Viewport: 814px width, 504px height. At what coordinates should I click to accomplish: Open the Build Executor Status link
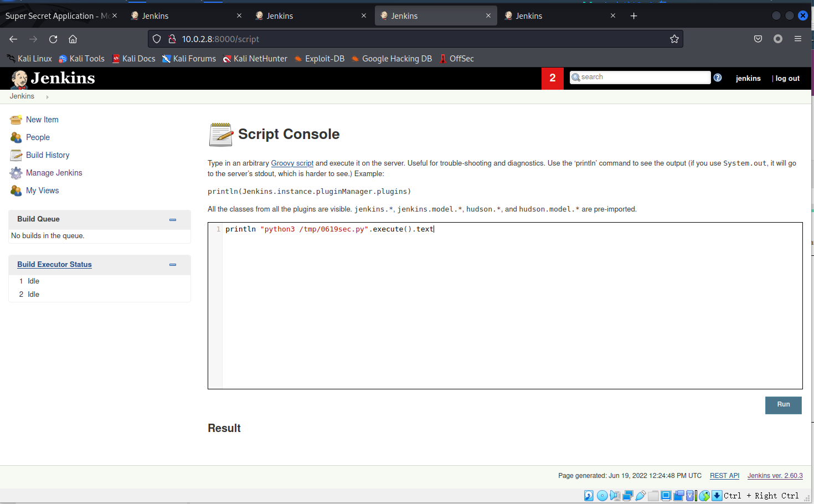click(x=54, y=265)
